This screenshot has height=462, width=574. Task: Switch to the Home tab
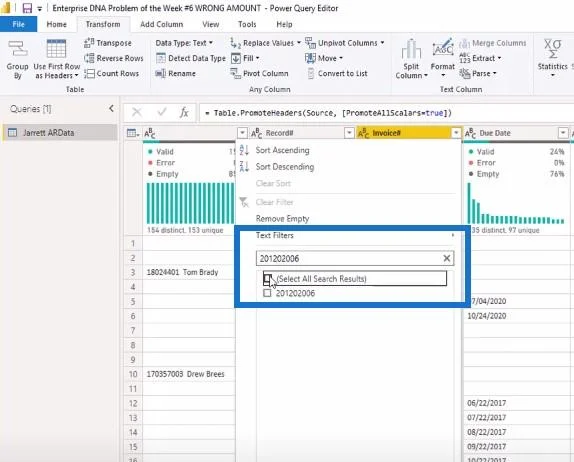click(x=56, y=24)
